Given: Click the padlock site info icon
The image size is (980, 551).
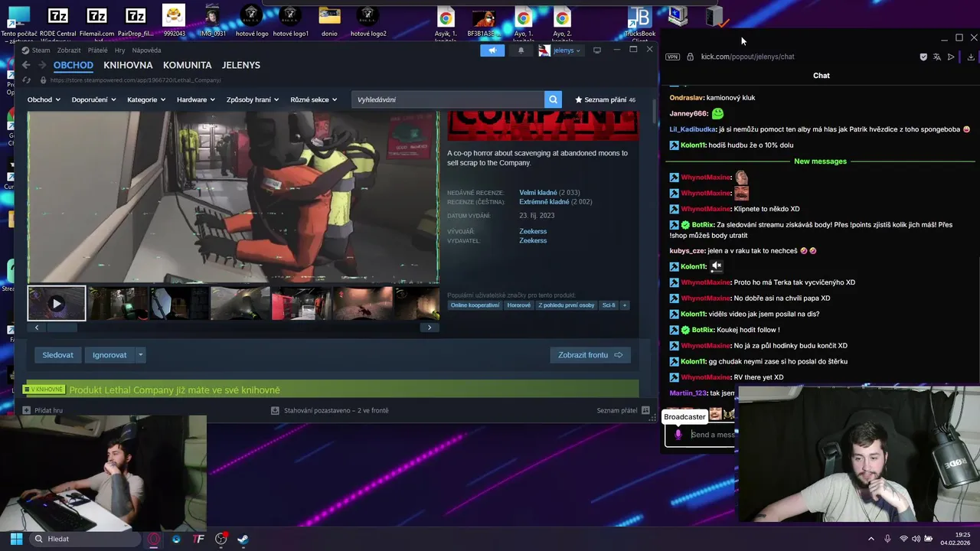Looking at the screenshot, I should point(690,57).
